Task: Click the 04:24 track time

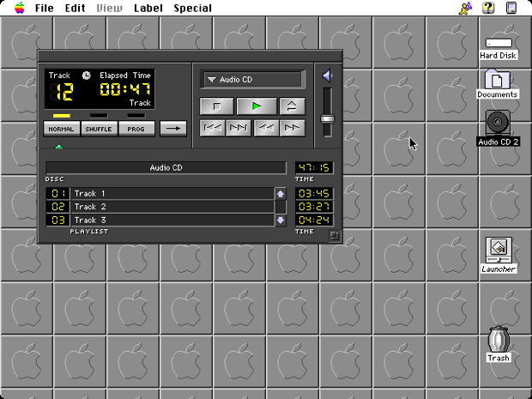Action: coord(314,220)
